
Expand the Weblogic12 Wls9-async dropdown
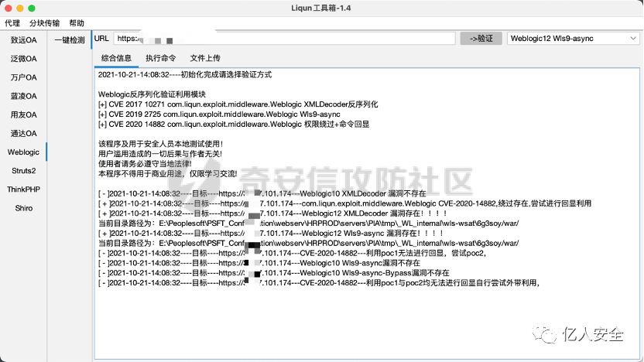(573, 39)
